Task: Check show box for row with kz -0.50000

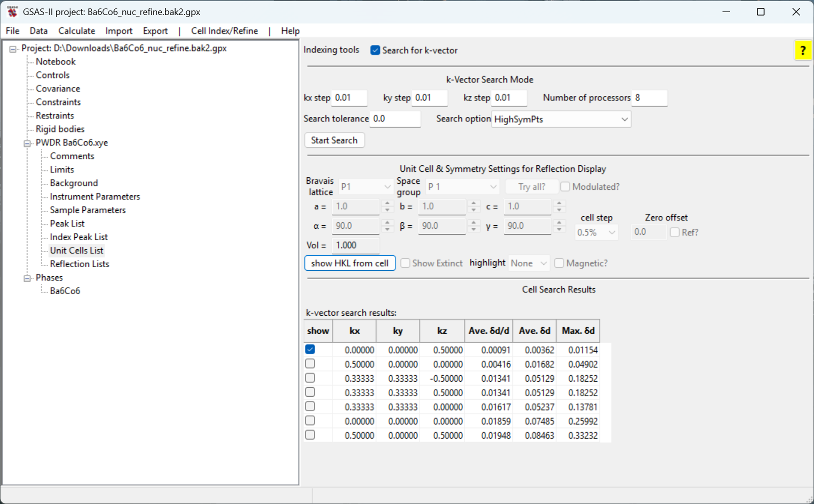Action: (x=310, y=378)
